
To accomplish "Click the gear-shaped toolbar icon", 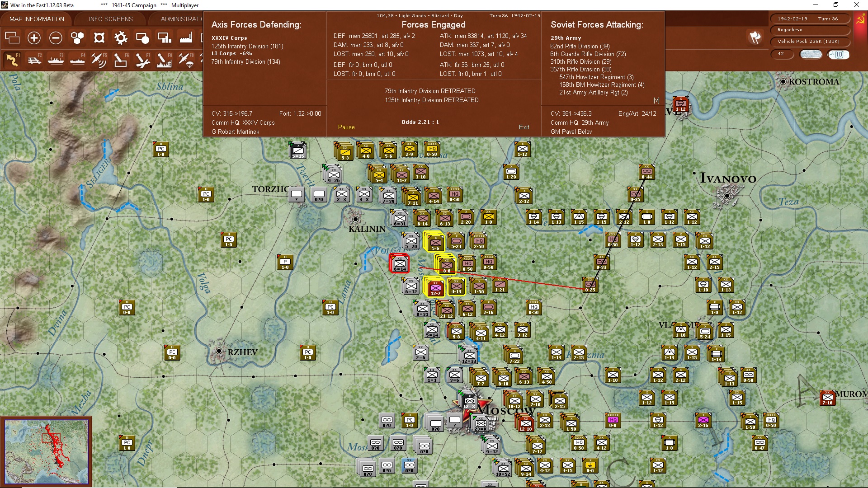I will coord(121,38).
